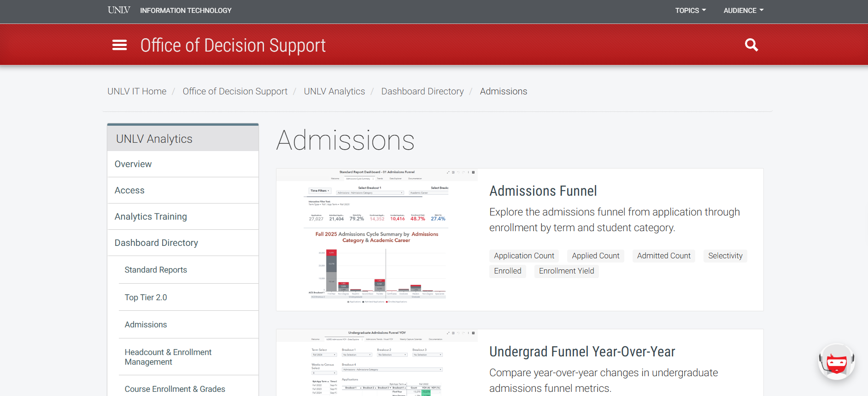Navigate to UNLV IT Home breadcrumb
Viewport: 868px width, 396px height.
pyautogui.click(x=137, y=91)
